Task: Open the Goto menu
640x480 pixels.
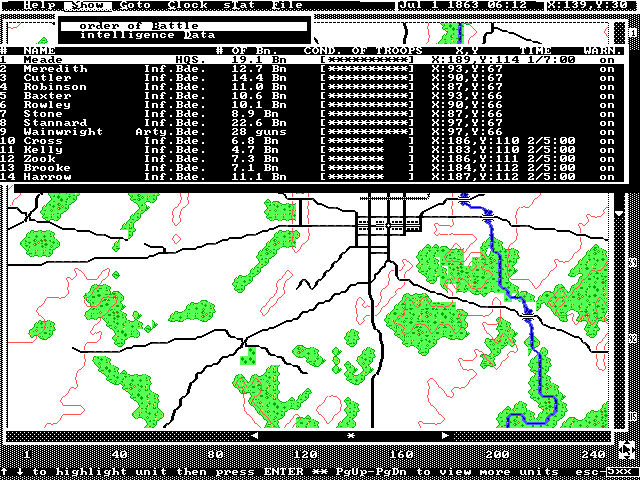Action: click(136, 5)
